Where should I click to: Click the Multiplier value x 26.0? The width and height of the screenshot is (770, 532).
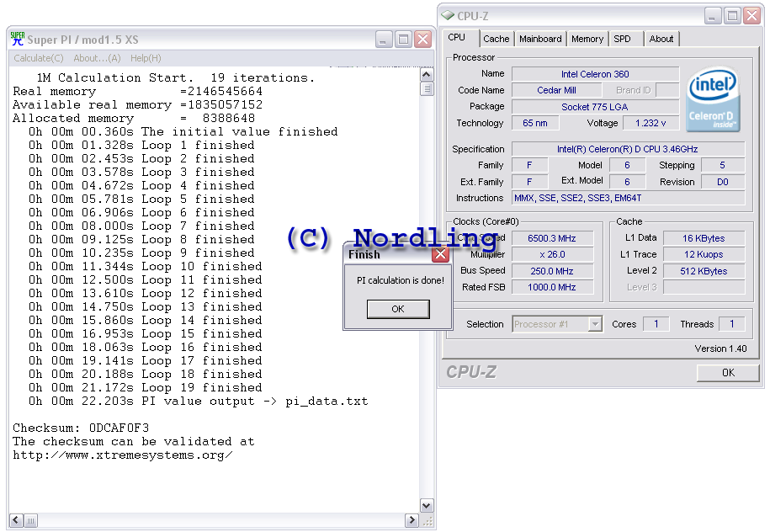552,254
